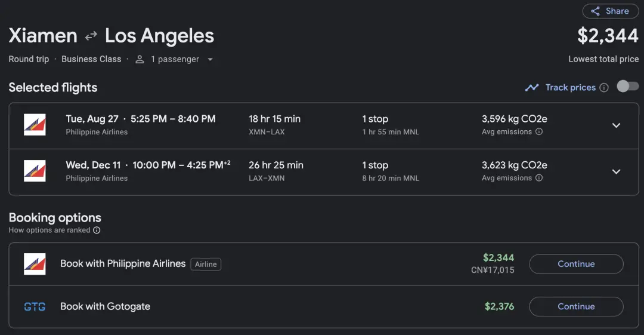Click the Gotogate GTG logo
This screenshot has height=335, width=644.
pos(35,307)
